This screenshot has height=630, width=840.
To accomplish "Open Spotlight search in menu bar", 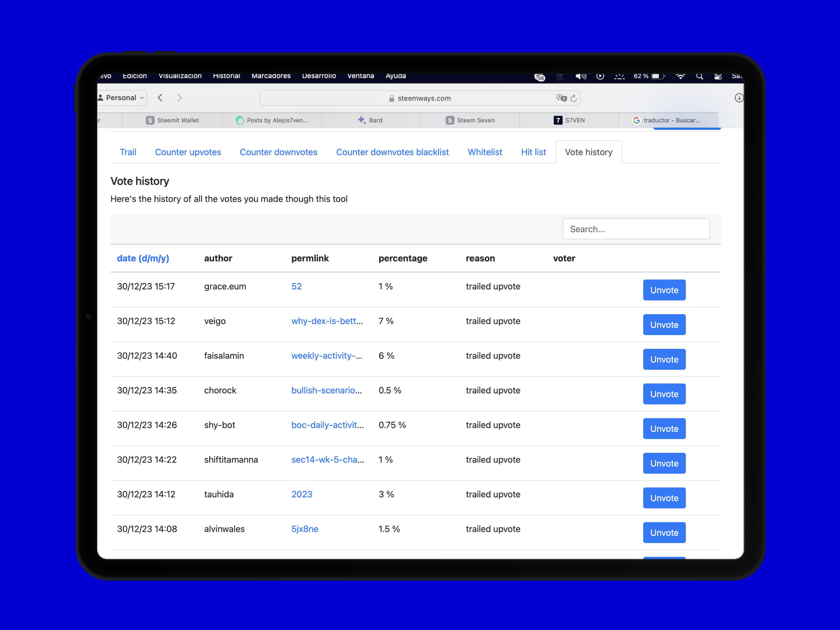I will tap(699, 76).
